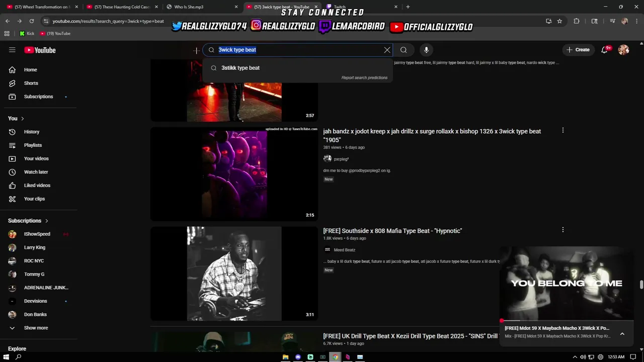Expand the miniplayer with the up chevron
Image resolution: width=644 pixels, height=362 pixels.
[622, 334]
